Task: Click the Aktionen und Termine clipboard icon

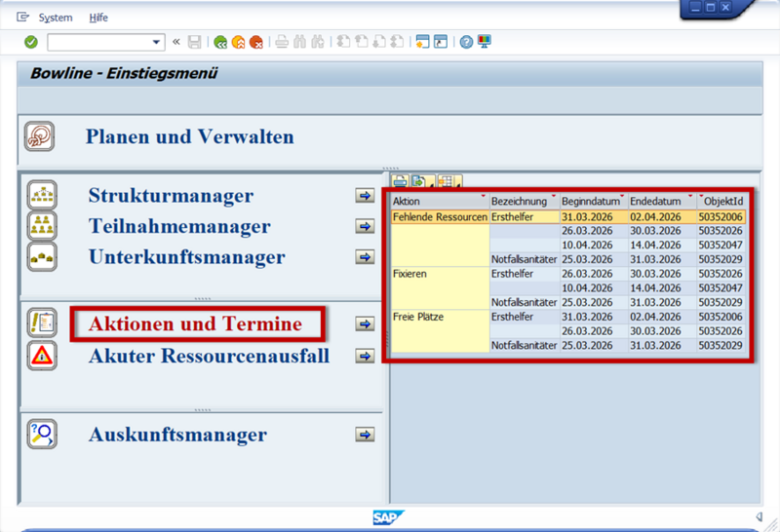Action: coord(42,323)
